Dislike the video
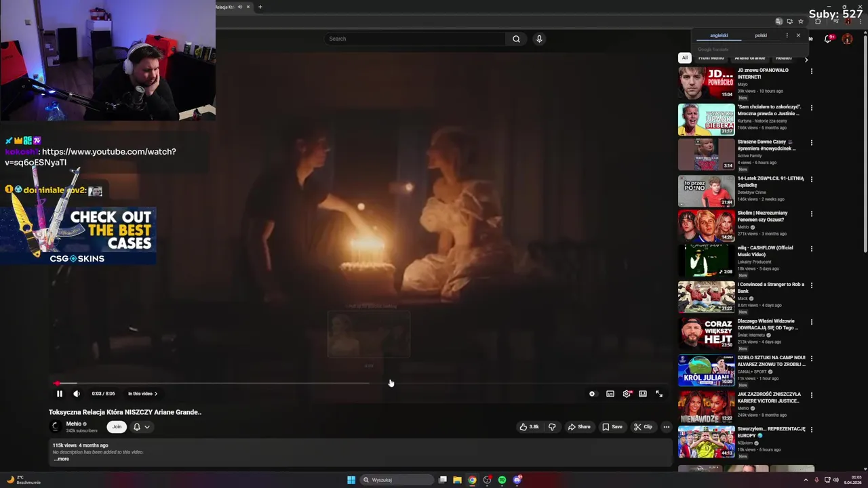Image resolution: width=868 pixels, height=488 pixels. 552,427
